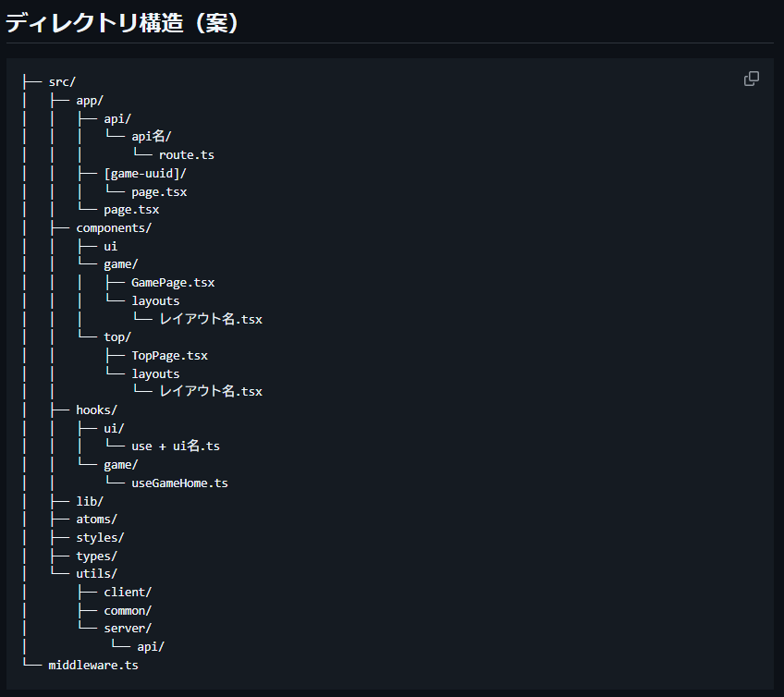Click the layouts folder under game/
The width and height of the screenshot is (784, 697).
click(x=155, y=300)
